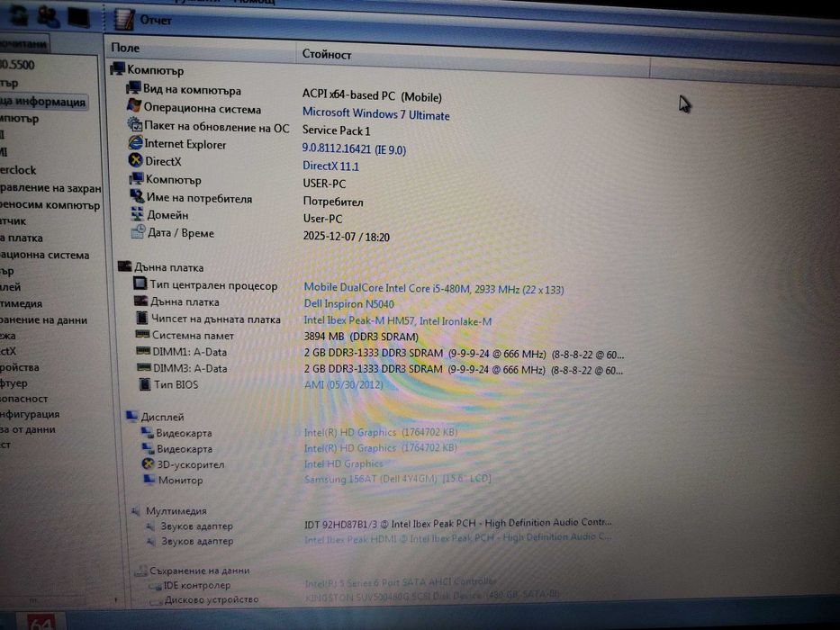Click the DIMM3: A-Data memory icon
Screen dimensions: 840x630
pyautogui.click(x=143, y=367)
